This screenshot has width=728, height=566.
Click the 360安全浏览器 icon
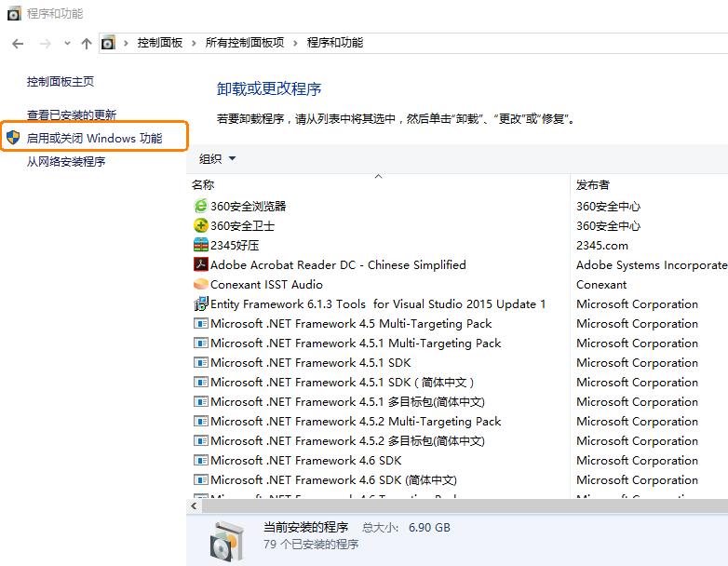tap(200, 206)
